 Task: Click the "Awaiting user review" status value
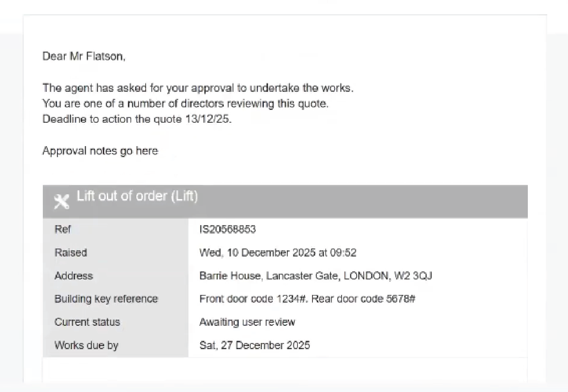click(247, 322)
